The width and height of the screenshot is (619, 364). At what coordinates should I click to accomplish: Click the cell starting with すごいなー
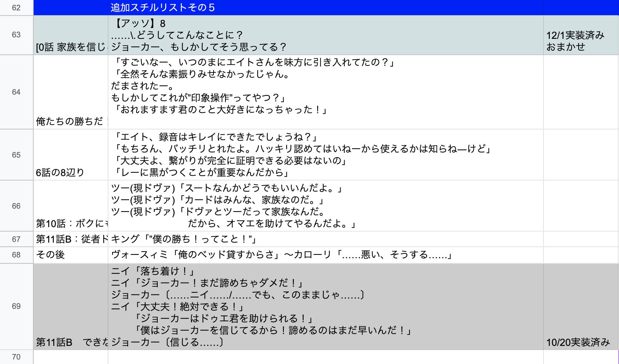click(x=325, y=92)
